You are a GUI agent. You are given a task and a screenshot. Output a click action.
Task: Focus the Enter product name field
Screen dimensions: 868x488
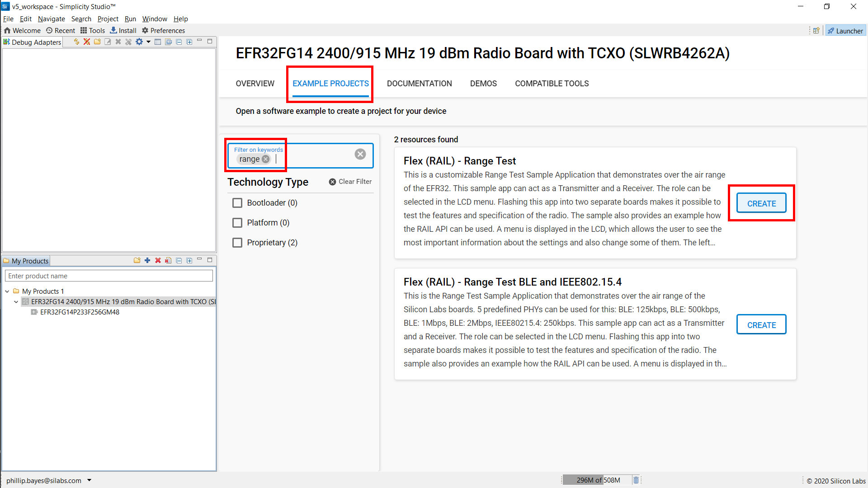tap(108, 276)
